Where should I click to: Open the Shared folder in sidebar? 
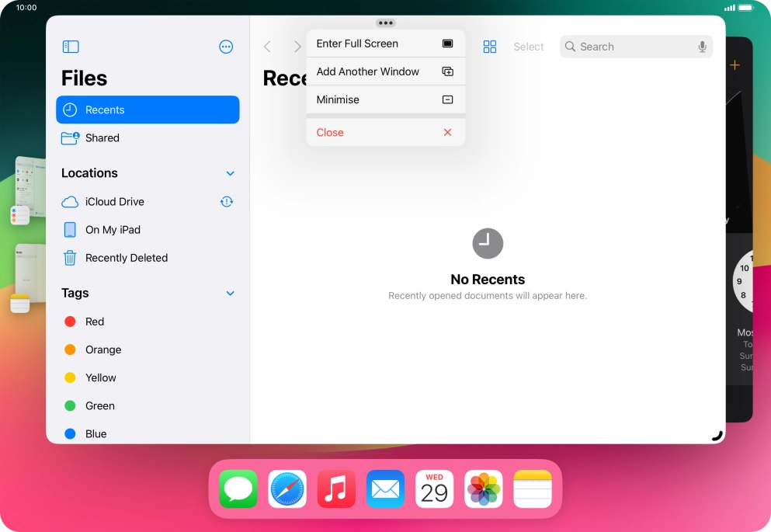pos(102,138)
